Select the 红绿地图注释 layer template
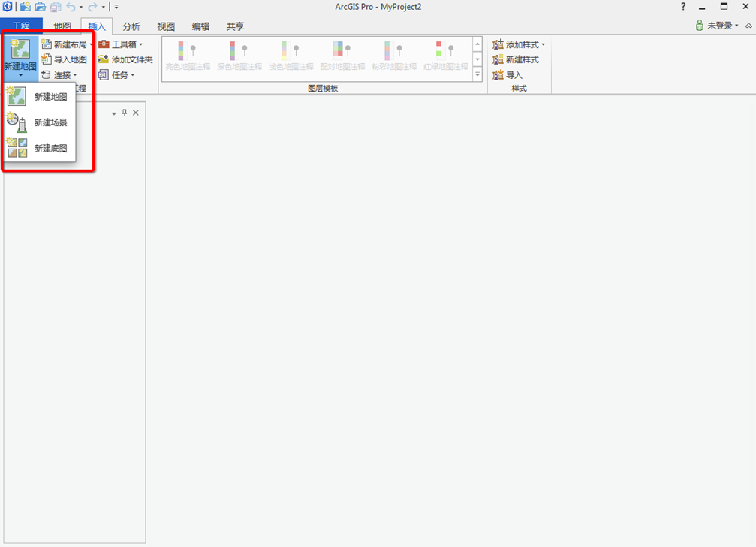This screenshot has height=547, width=756. point(446,56)
